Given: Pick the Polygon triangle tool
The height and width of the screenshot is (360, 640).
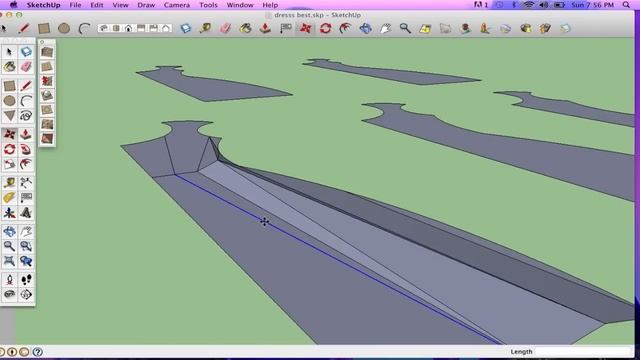Looking at the screenshot, I should pyautogui.click(x=9, y=116).
